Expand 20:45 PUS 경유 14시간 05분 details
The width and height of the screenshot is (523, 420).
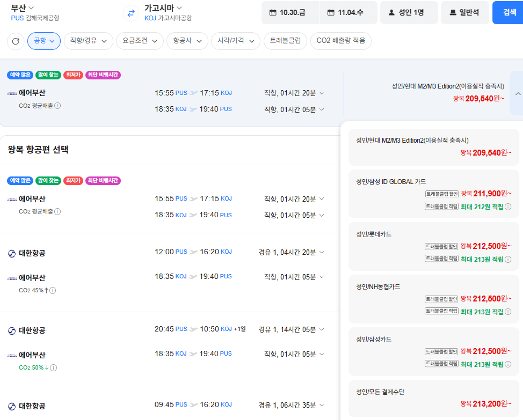click(x=322, y=329)
